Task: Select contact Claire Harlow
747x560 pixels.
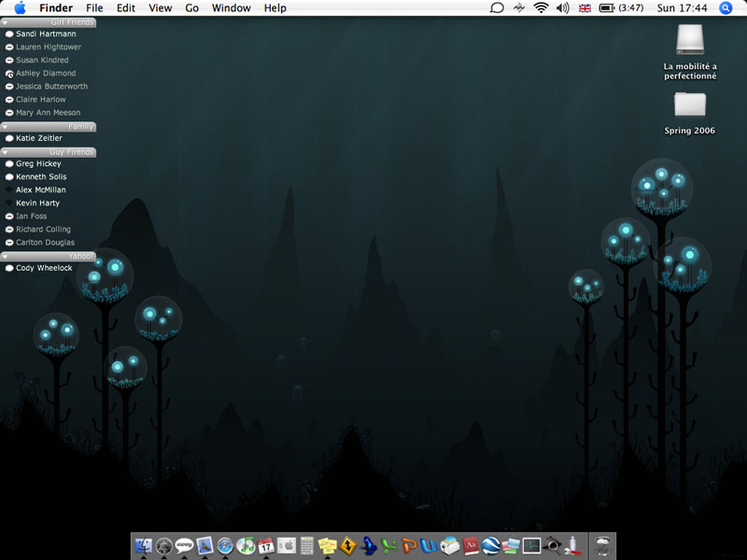Action: coord(40,100)
